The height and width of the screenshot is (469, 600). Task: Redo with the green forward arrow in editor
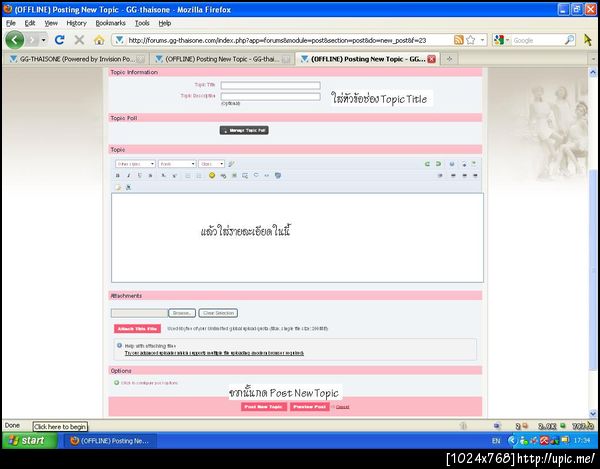[438, 164]
